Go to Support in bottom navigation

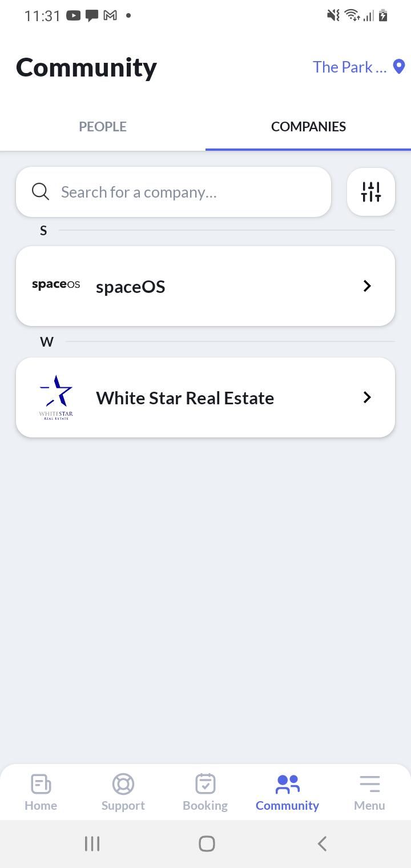[123, 791]
